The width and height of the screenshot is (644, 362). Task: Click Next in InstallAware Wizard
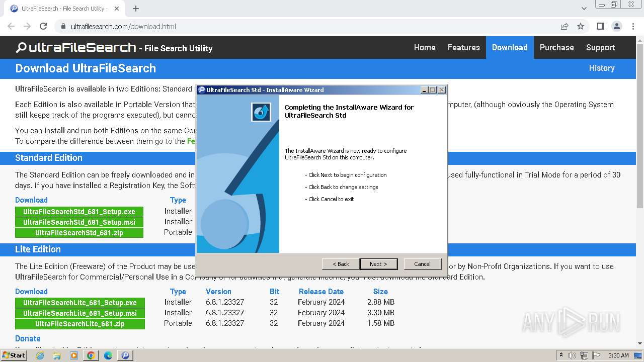click(378, 264)
